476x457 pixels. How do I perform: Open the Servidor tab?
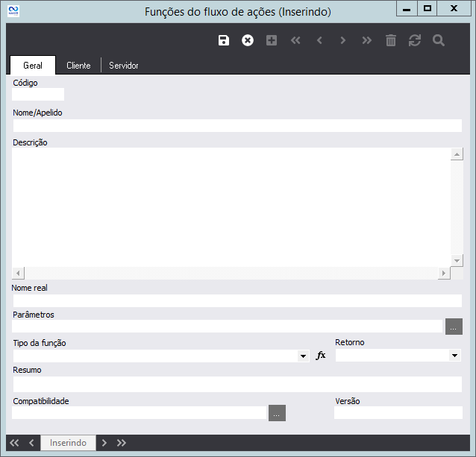click(x=124, y=66)
